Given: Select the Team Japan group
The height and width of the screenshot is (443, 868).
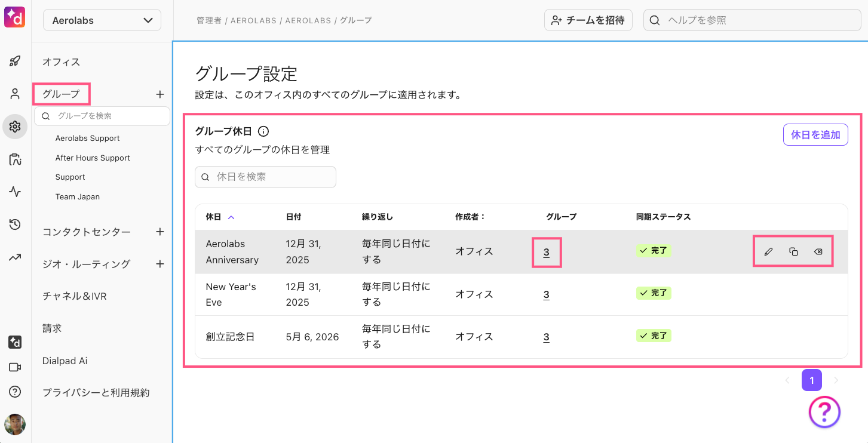Looking at the screenshot, I should pyautogui.click(x=78, y=197).
